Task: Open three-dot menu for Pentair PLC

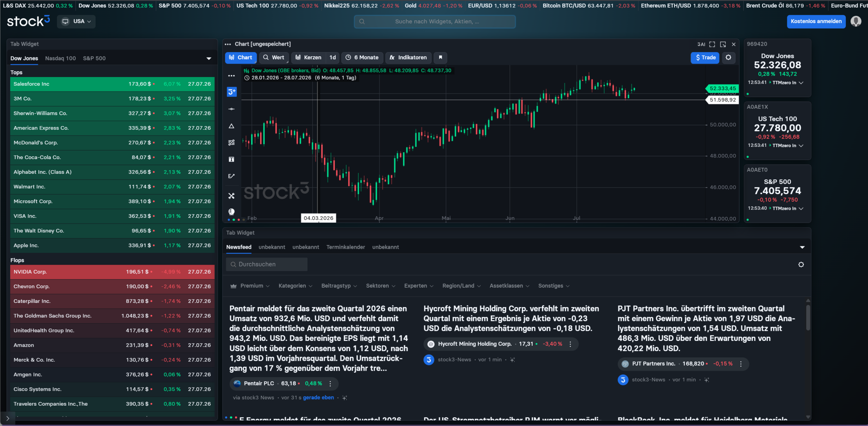Action: [x=330, y=384]
